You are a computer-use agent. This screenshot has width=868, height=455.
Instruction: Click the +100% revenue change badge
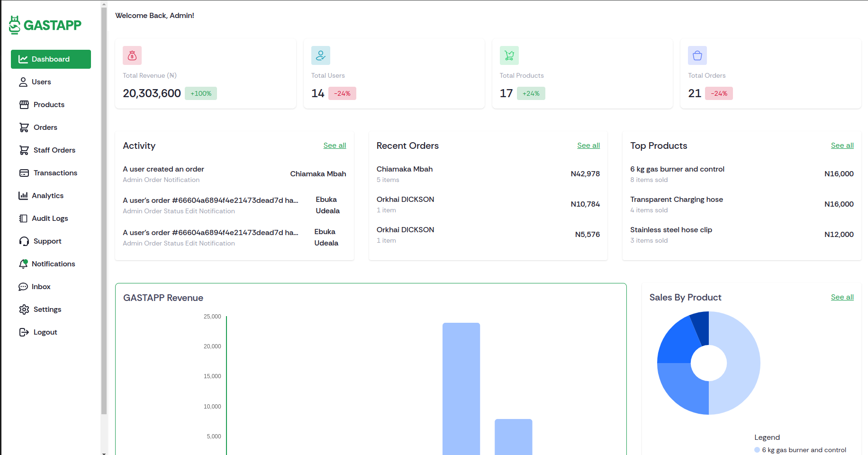[x=201, y=93]
